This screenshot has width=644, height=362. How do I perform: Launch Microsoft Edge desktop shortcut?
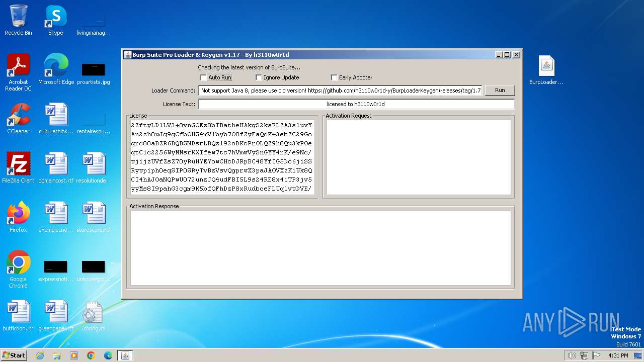[56, 69]
